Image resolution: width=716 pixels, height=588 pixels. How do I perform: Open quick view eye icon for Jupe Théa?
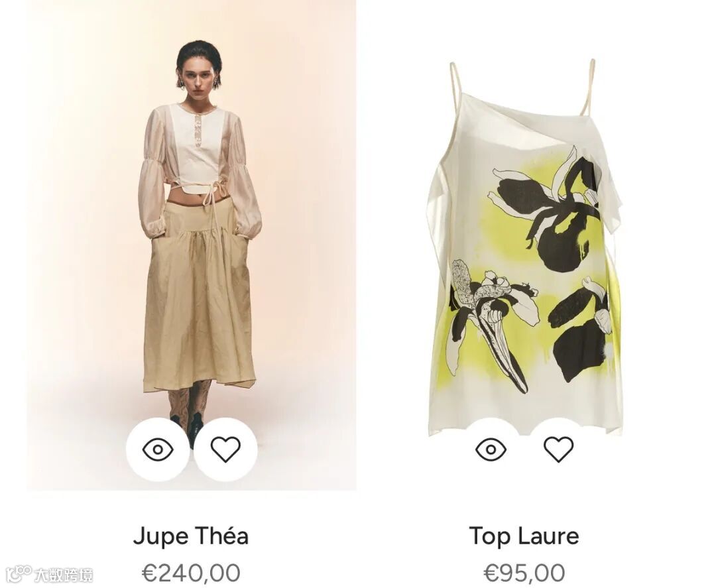[x=158, y=449]
